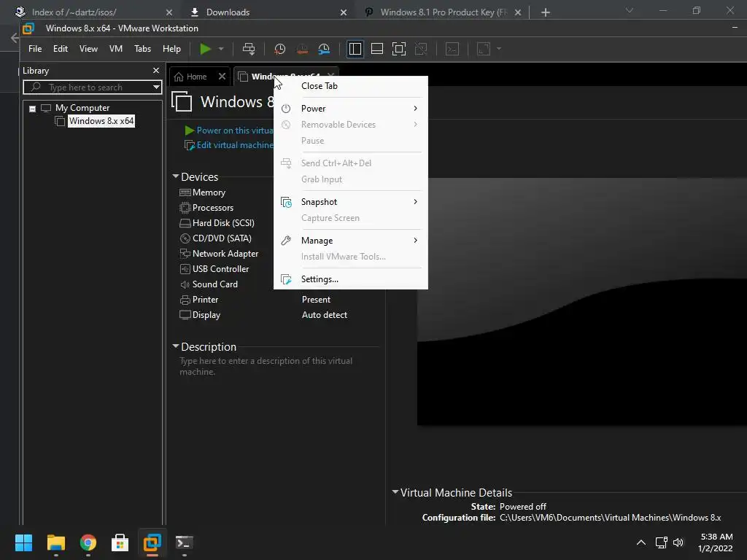Image resolution: width=747 pixels, height=560 pixels.
Task: Open the File menu
Action: tap(35, 49)
